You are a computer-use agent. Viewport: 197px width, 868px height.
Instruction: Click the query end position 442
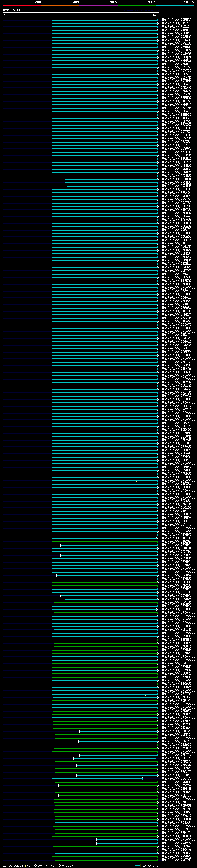coord(155,15)
